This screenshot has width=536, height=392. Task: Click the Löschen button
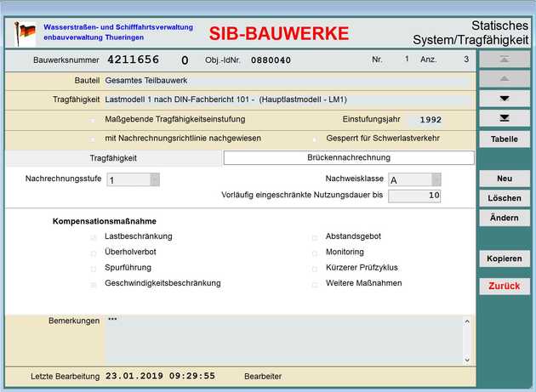(505, 198)
